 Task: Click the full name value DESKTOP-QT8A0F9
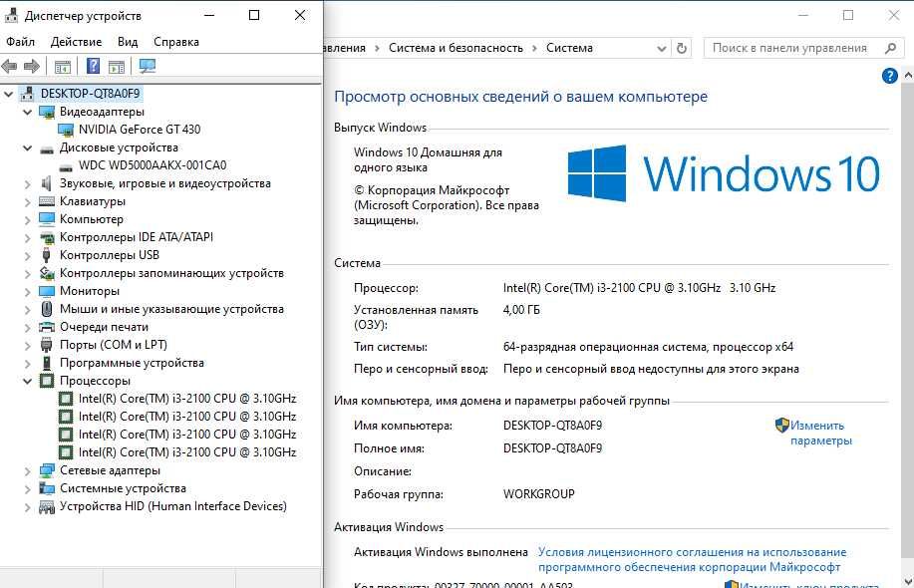[552, 448]
